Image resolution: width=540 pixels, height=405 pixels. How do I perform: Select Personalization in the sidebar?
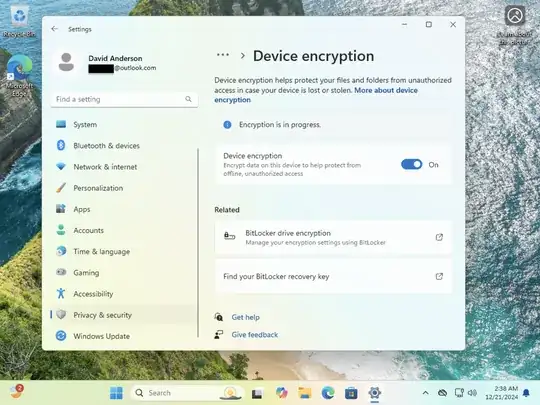point(124,188)
